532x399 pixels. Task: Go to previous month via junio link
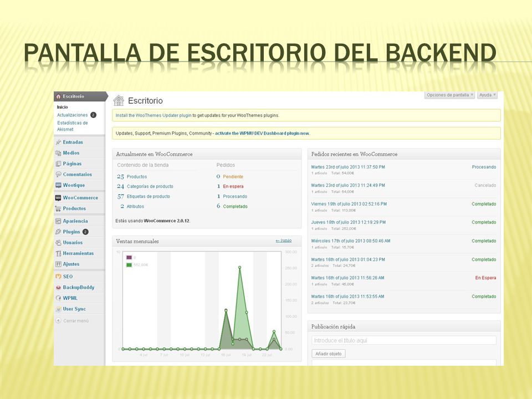284,241
